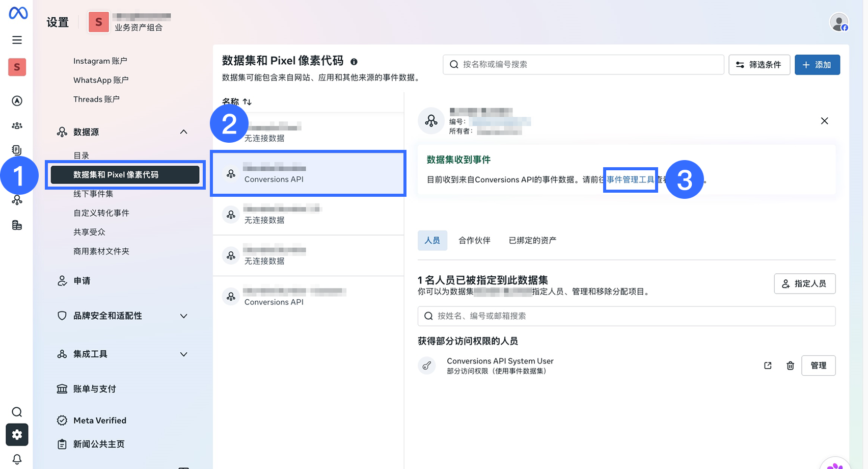Select the highlighted Conversions API dataset row
The height and width of the screenshot is (469, 868).
(308, 173)
